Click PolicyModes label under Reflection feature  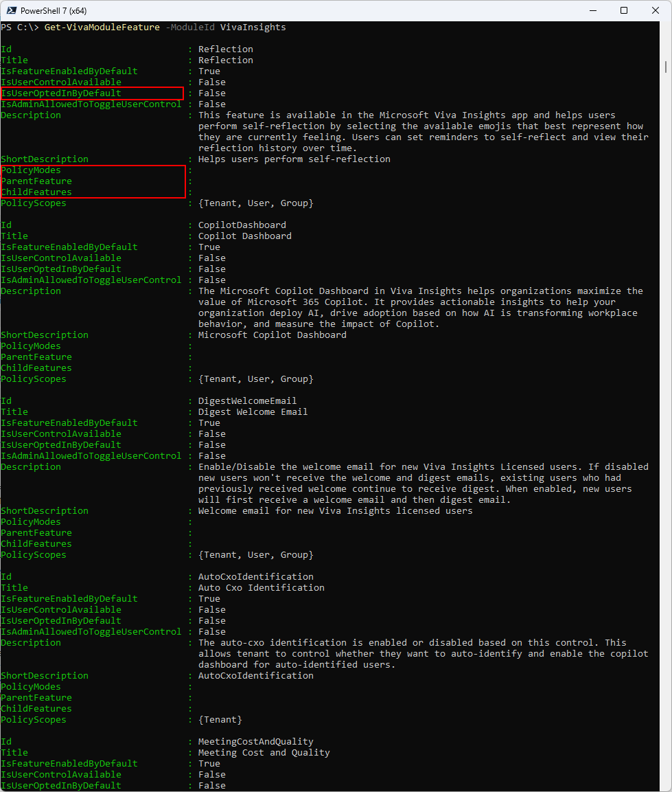coord(31,170)
